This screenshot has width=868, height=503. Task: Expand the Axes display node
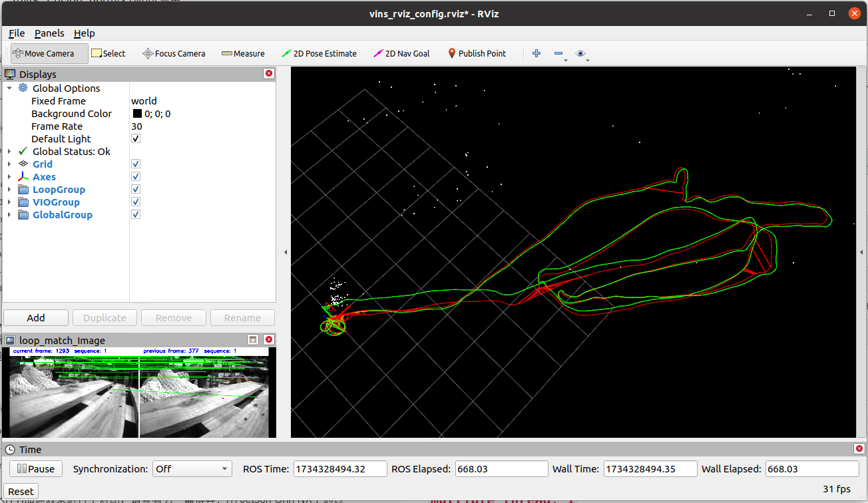click(9, 176)
